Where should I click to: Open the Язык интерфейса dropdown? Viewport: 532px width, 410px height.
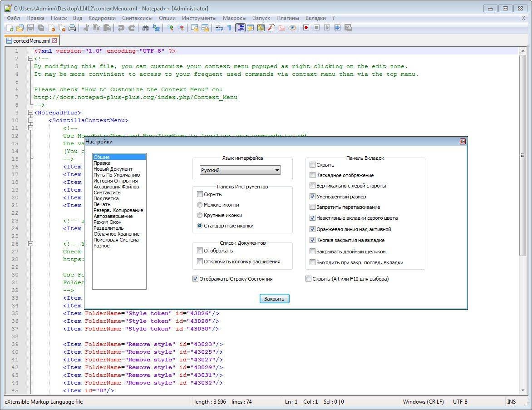(240, 170)
